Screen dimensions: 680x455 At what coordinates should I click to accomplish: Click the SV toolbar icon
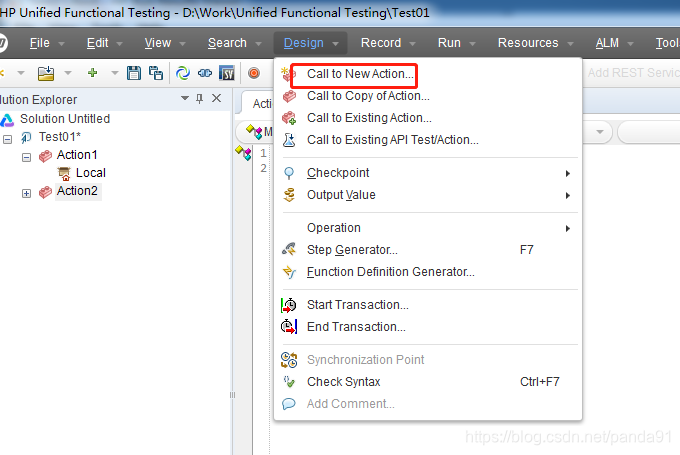(227, 73)
